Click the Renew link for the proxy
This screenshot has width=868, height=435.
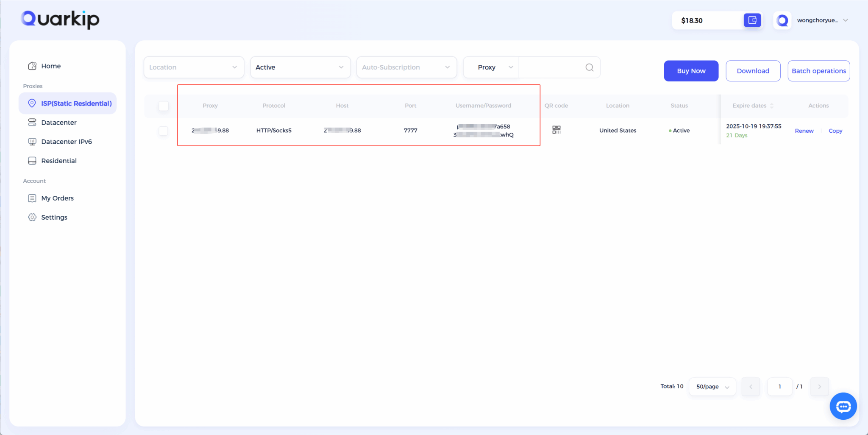[804, 131]
